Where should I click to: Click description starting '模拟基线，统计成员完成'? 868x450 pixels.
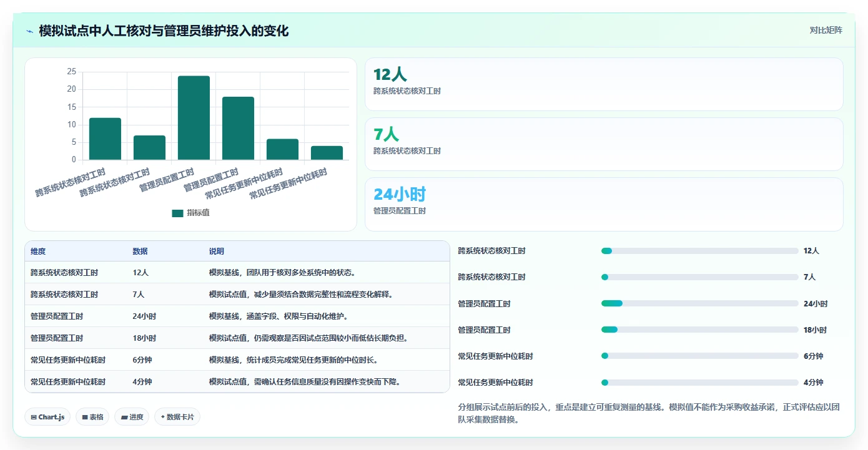(293, 360)
